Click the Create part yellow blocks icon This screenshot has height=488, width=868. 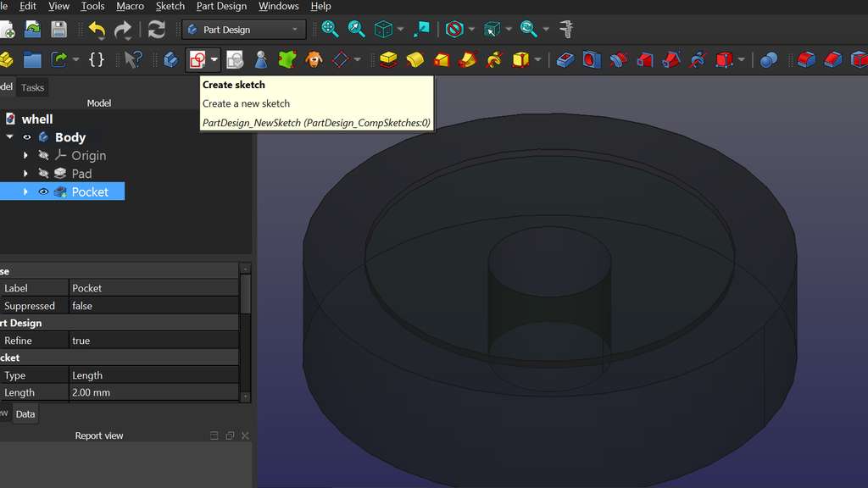click(x=7, y=59)
